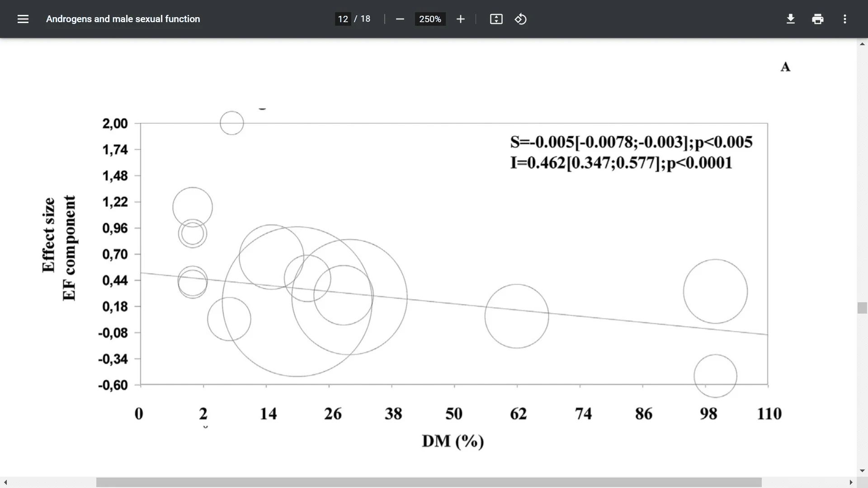Rotate the document counterclockwise
This screenshot has height=488, width=868.
click(520, 19)
